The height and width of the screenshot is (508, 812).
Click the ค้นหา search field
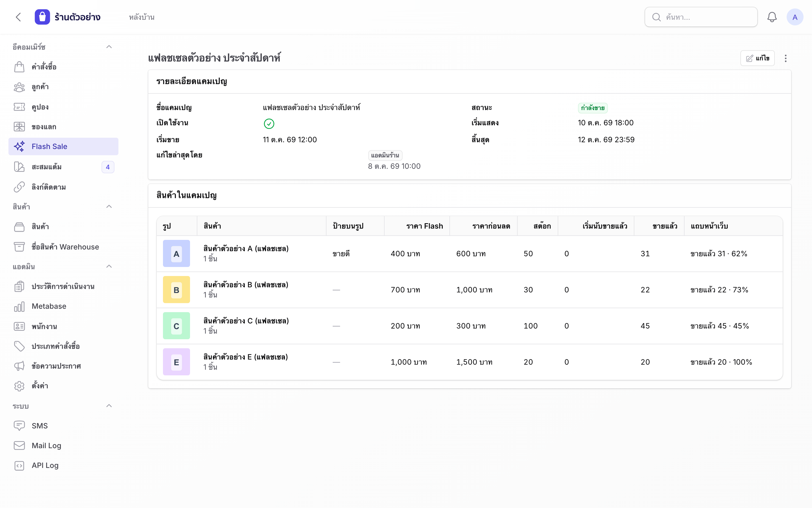pos(701,17)
